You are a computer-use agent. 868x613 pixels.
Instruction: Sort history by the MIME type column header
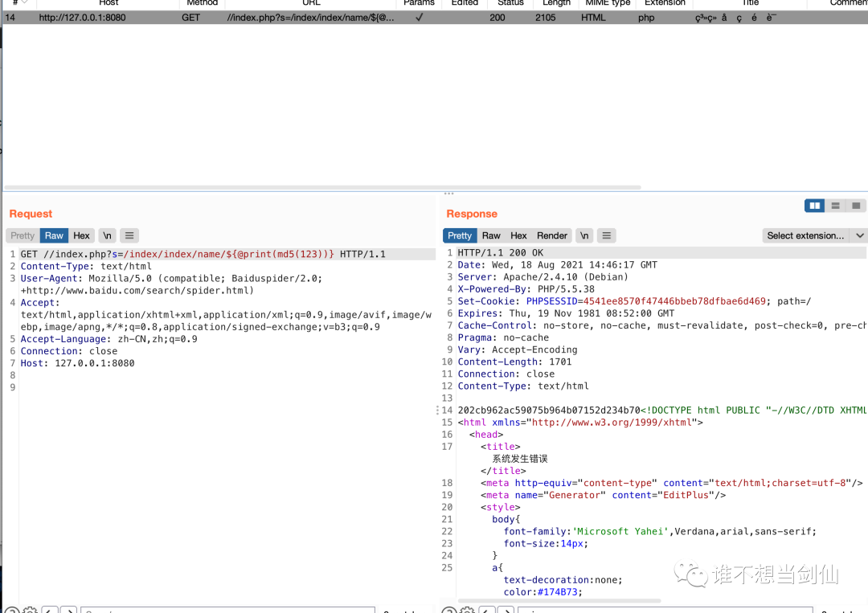[x=608, y=2]
